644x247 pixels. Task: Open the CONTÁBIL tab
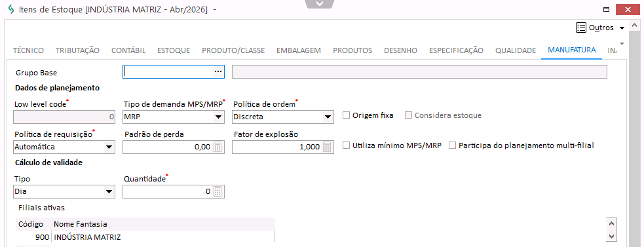tap(128, 50)
